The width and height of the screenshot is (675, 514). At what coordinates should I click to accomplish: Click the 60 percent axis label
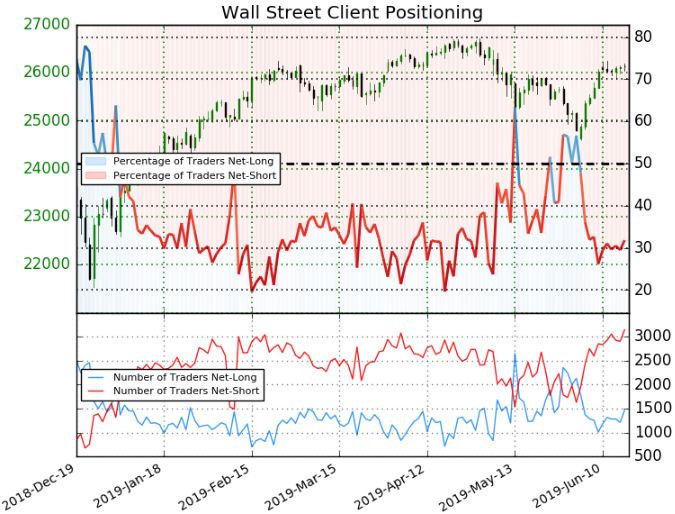[x=643, y=121]
